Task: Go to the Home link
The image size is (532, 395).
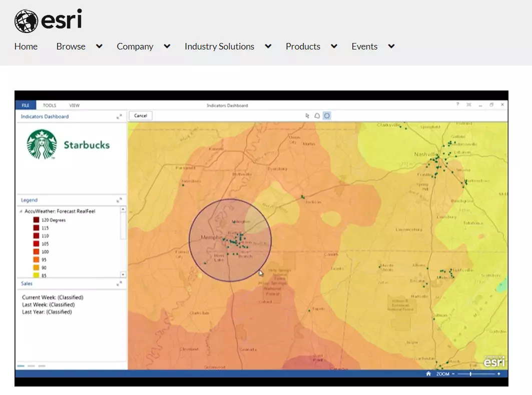Action: point(26,46)
